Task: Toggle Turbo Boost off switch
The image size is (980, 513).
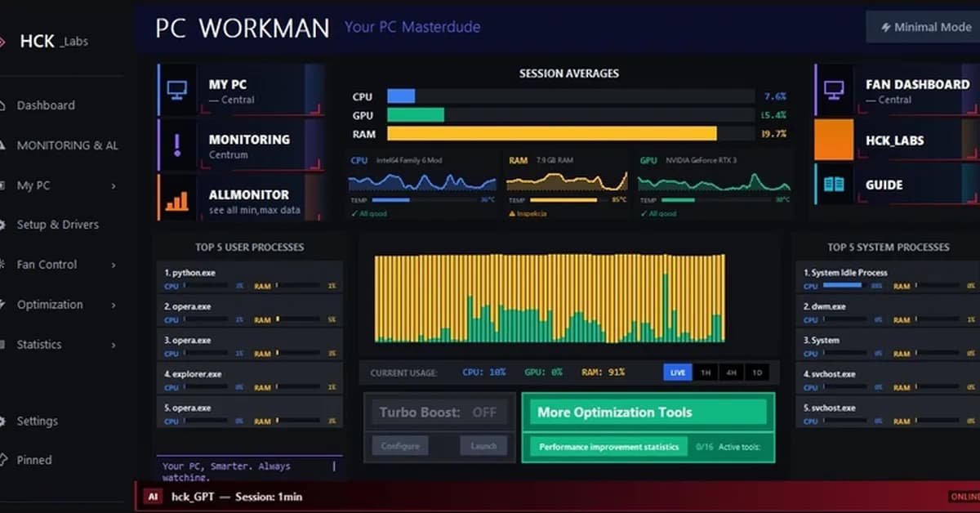Action: [485, 413]
